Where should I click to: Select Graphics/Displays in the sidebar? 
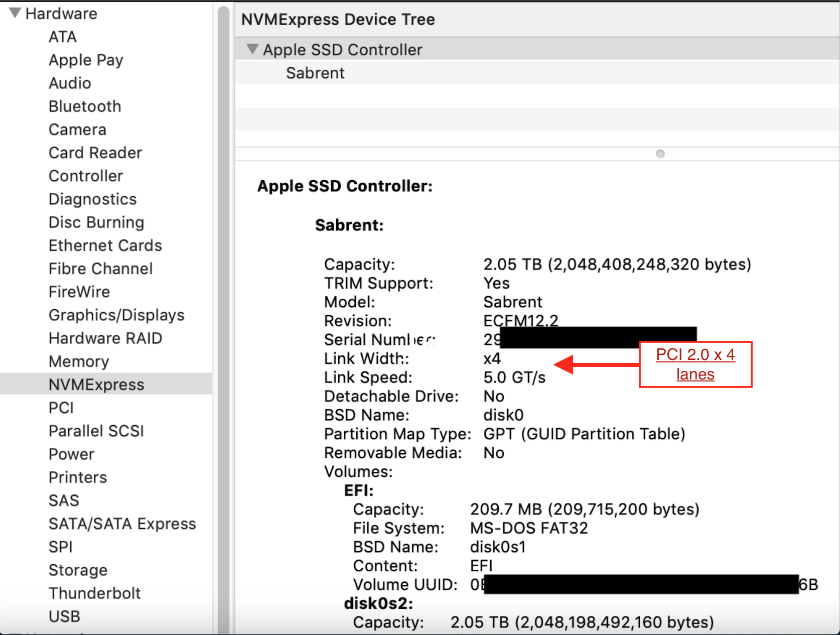[x=116, y=315]
